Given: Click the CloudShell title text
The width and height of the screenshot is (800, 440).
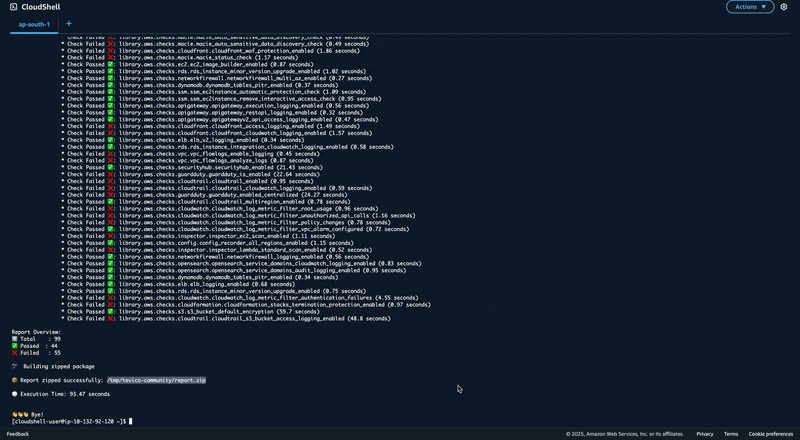Looking at the screenshot, I should (x=43, y=7).
